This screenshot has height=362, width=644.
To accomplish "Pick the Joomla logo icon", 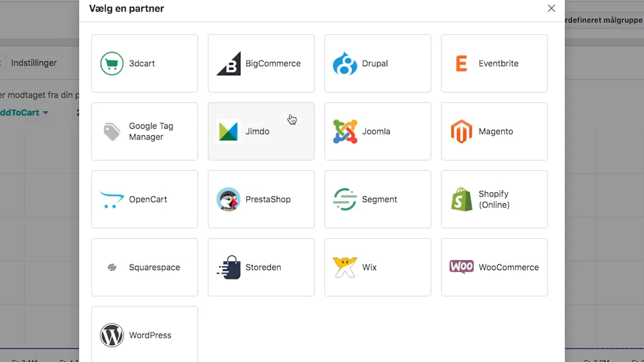I will [x=345, y=131].
